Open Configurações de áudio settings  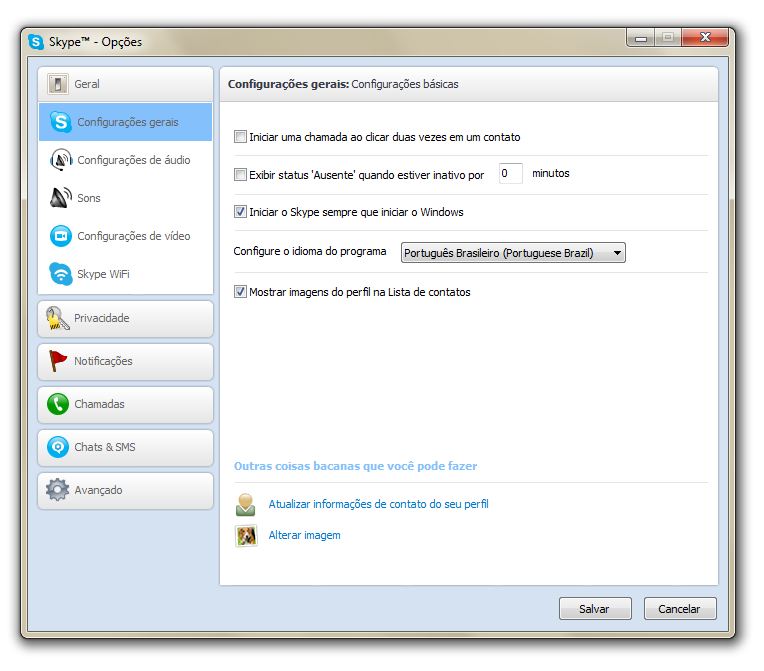tap(125, 160)
